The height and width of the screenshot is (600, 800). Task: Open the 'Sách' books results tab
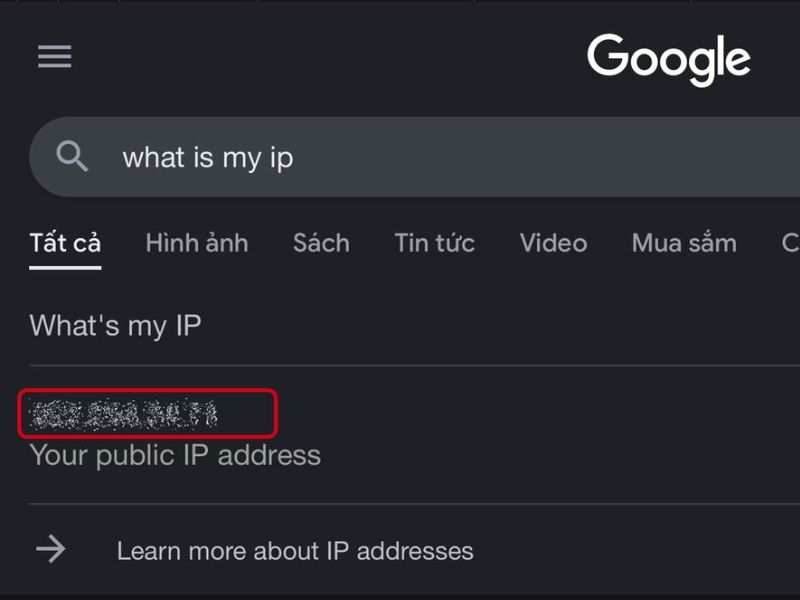tap(321, 243)
